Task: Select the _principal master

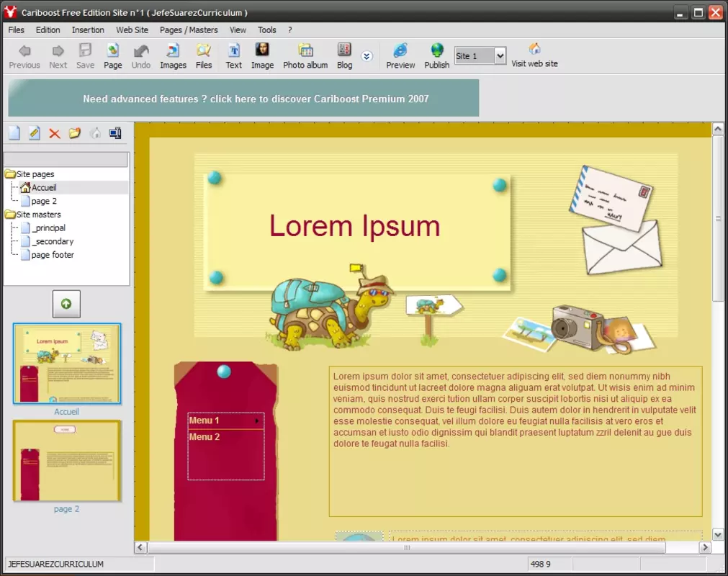Action: pyautogui.click(x=48, y=228)
